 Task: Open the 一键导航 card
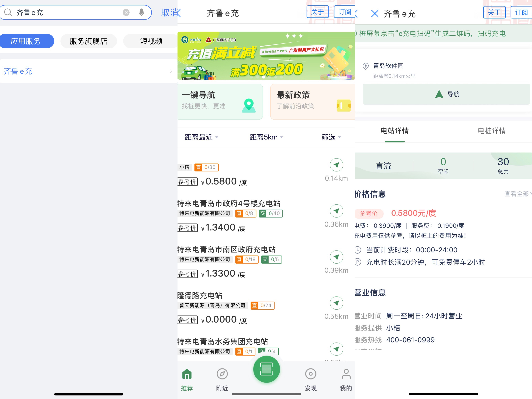pos(220,102)
